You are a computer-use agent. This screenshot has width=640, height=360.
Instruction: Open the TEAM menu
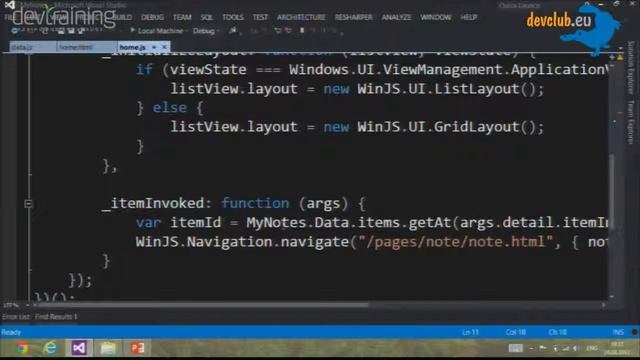click(182, 17)
